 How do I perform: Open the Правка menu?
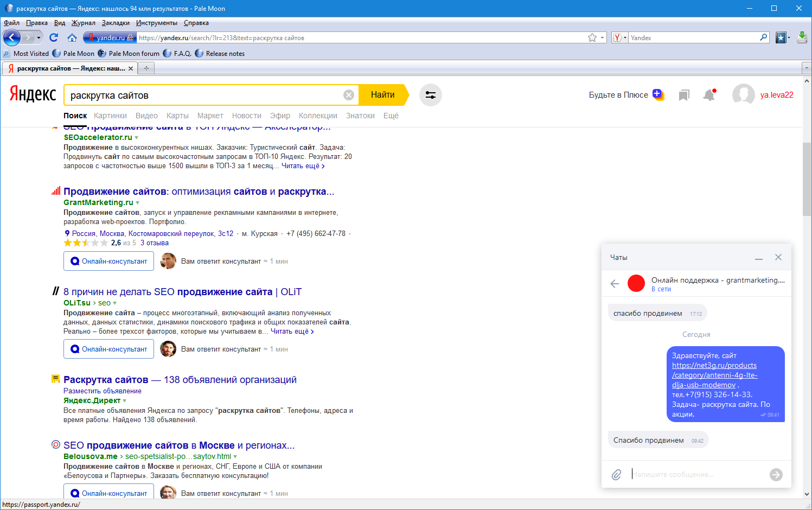point(37,23)
